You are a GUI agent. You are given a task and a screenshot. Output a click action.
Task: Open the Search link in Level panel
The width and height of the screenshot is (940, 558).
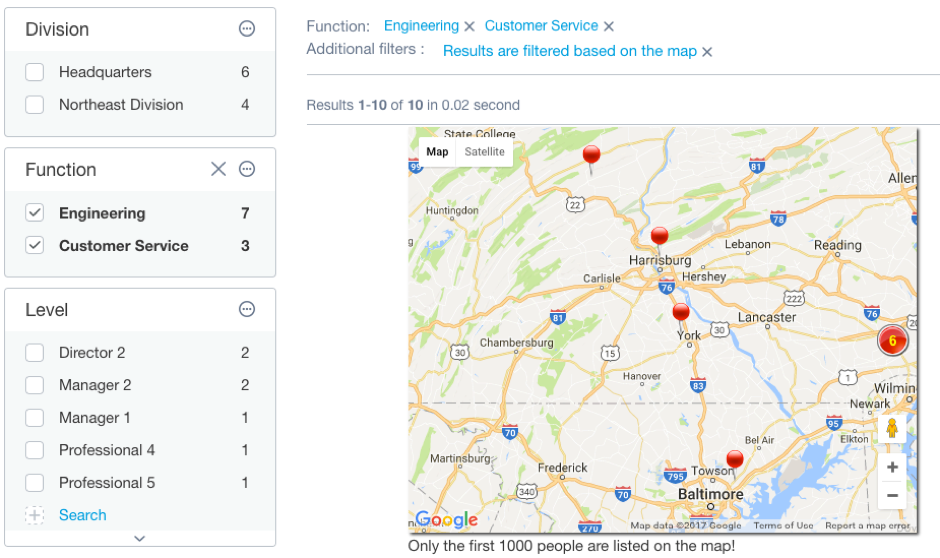coord(83,515)
